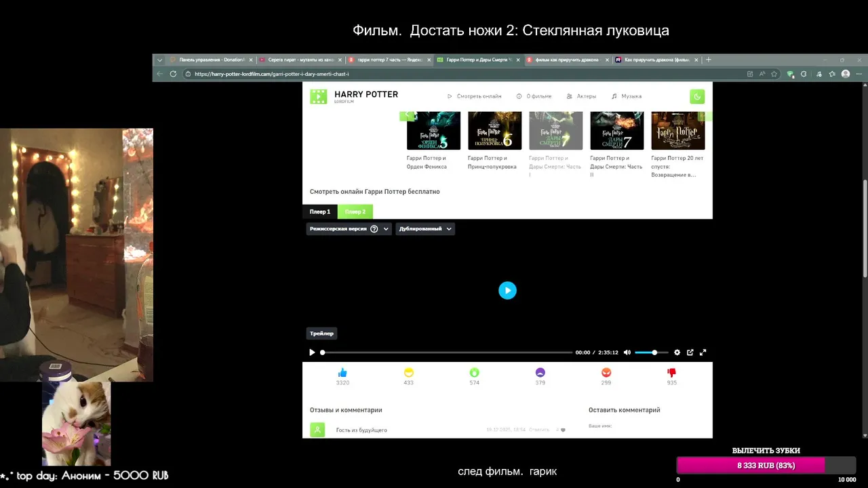Open the Актеры menu item
868x488 pixels.
point(581,96)
